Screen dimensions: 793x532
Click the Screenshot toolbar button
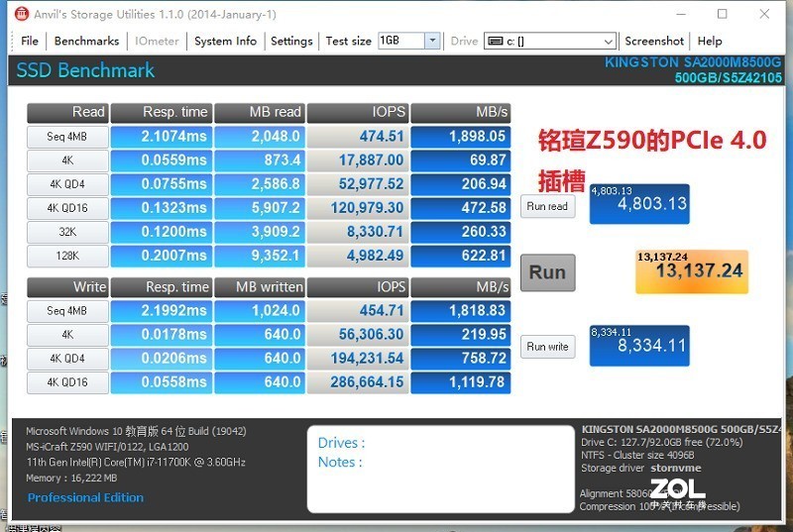coord(654,41)
